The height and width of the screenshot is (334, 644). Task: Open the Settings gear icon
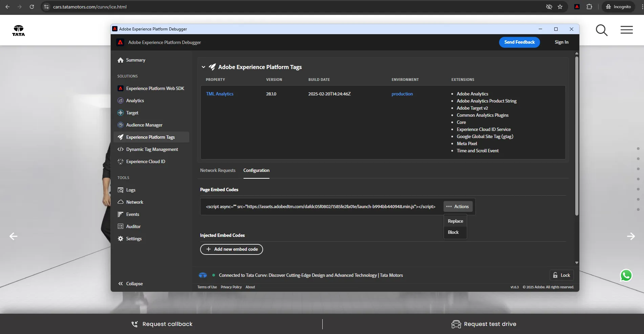(121, 239)
